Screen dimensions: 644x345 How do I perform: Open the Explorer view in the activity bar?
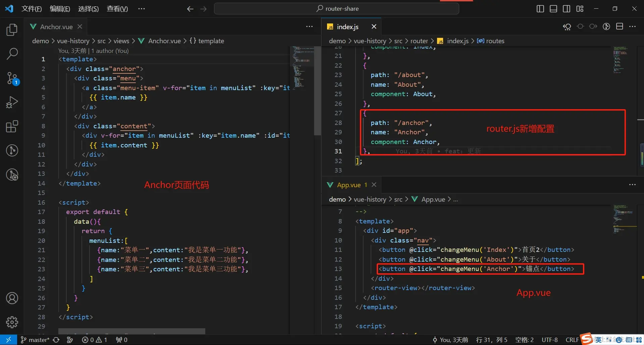[12, 30]
